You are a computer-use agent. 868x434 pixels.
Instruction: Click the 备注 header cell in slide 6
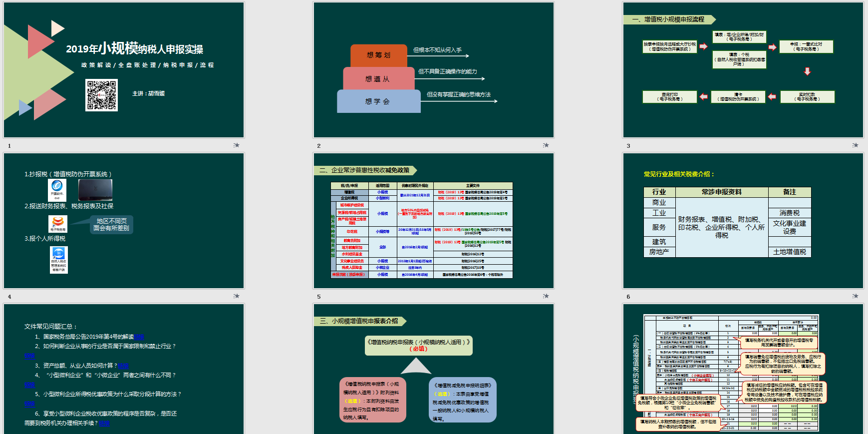click(x=789, y=192)
